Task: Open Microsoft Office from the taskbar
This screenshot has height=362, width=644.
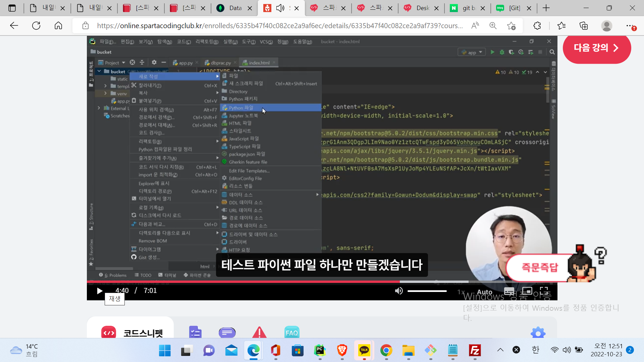Action: point(275,351)
